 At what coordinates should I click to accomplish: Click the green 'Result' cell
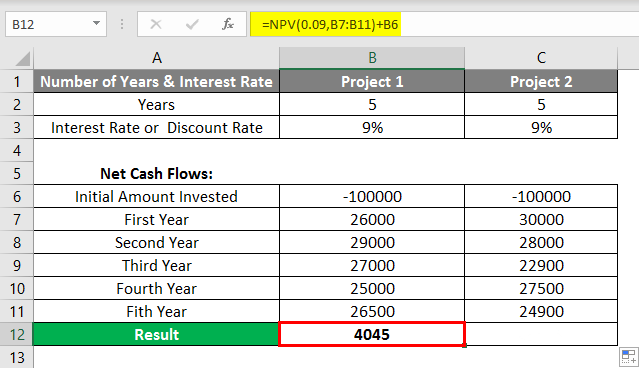[156, 335]
